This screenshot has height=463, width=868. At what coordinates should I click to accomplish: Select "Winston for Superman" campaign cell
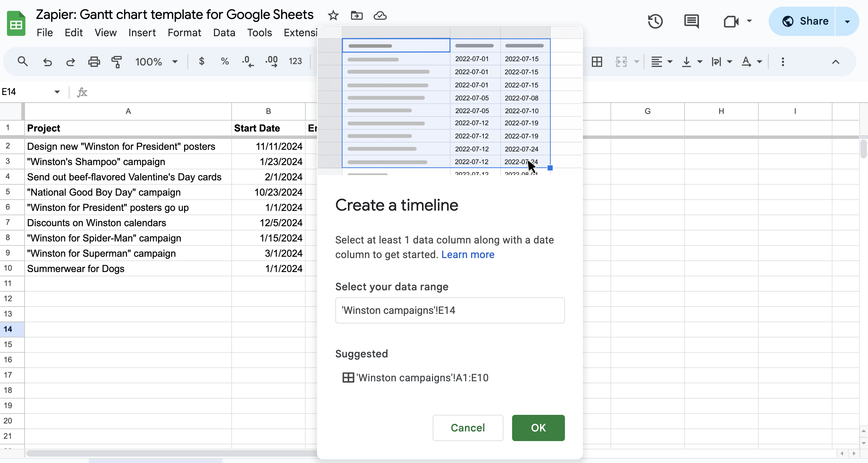click(x=128, y=253)
